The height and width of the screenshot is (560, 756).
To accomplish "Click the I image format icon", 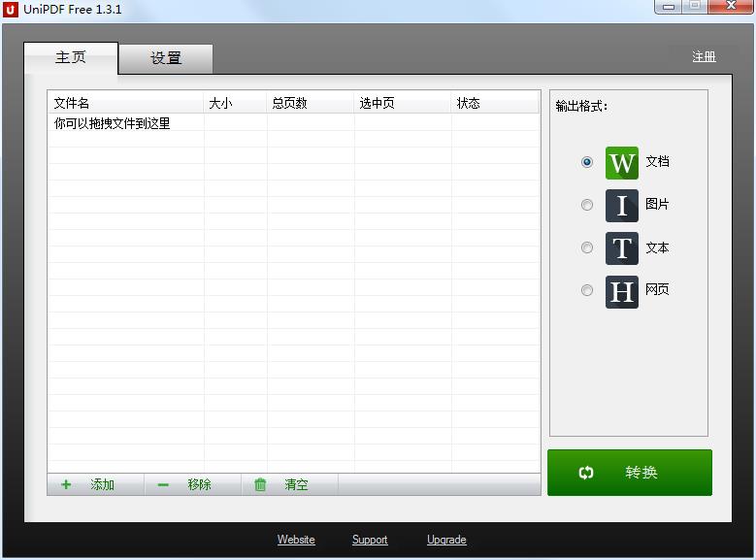I will [621, 206].
